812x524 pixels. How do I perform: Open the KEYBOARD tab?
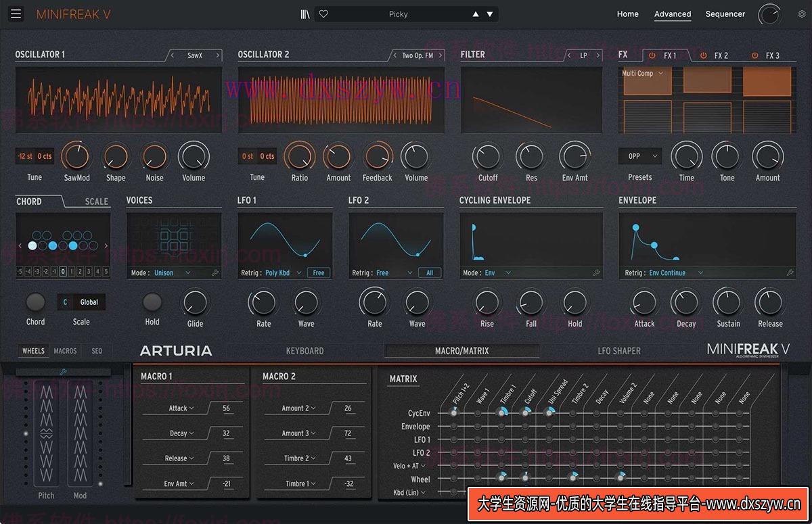(305, 351)
